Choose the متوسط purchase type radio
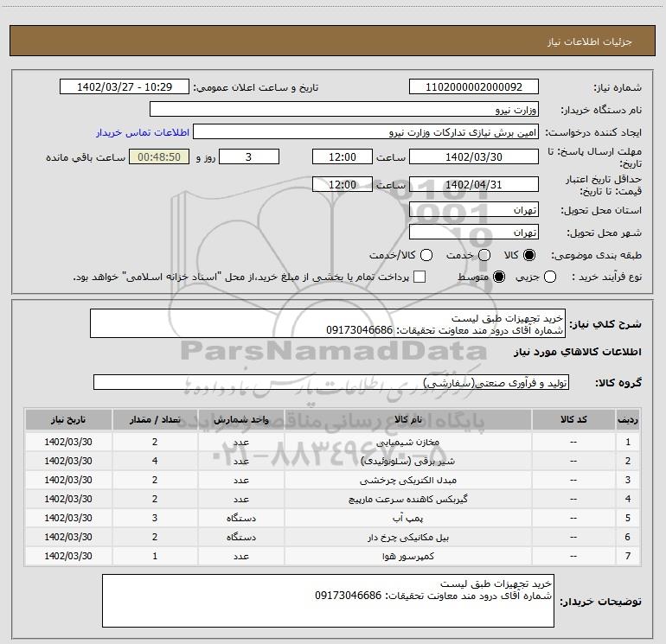This screenshot has width=666, height=644. tap(499, 277)
